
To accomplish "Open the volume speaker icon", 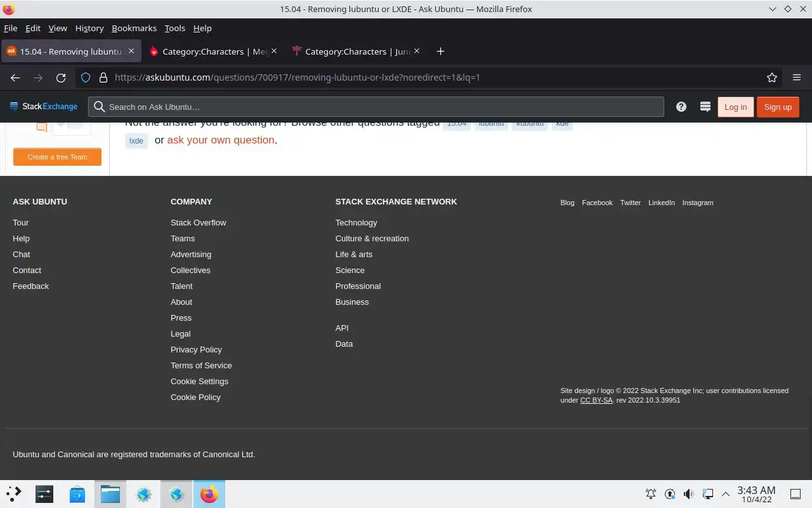I will click(688, 494).
